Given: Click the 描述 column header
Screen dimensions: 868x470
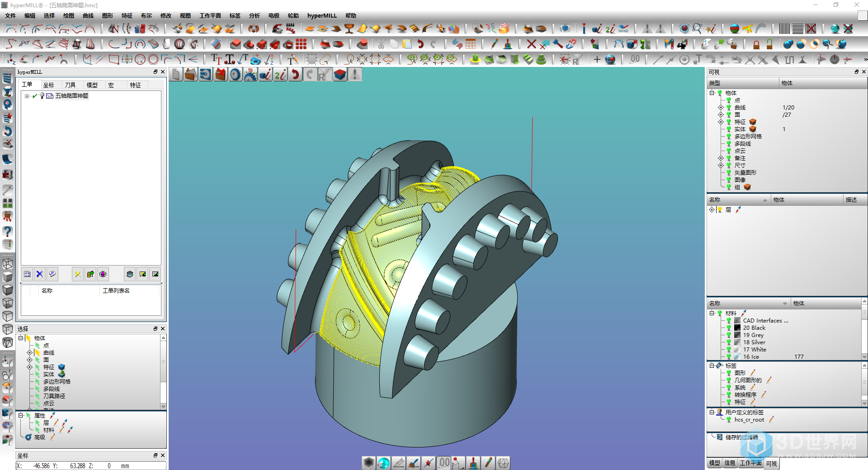Looking at the screenshot, I should point(854,199).
